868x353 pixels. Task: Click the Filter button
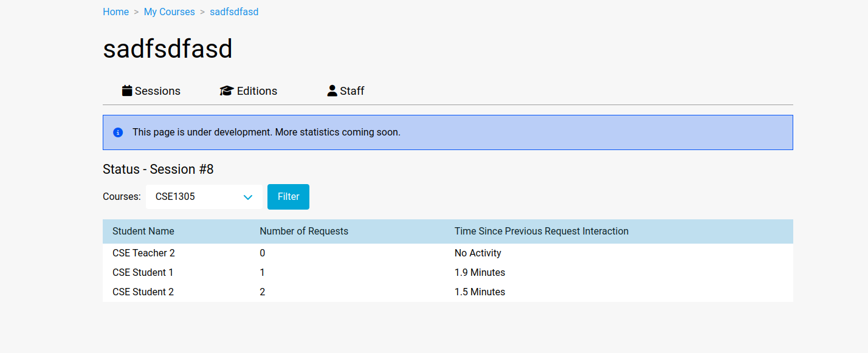pyautogui.click(x=288, y=197)
